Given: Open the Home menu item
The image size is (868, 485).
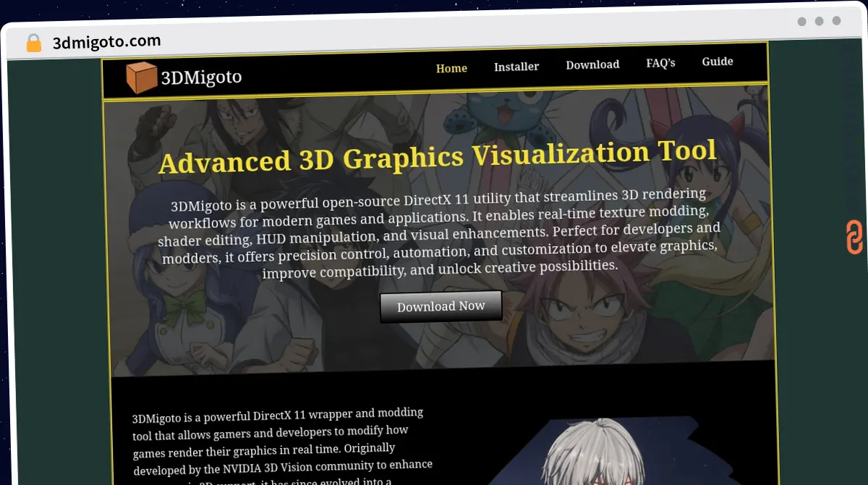Looking at the screenshot, I should 451,68.
